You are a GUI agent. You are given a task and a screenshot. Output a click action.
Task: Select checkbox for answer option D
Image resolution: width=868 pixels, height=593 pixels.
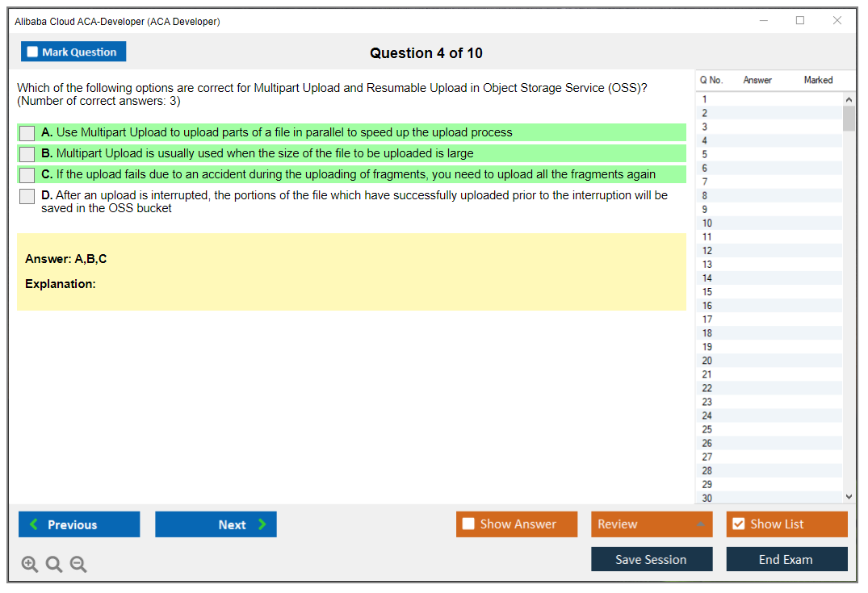27,196
